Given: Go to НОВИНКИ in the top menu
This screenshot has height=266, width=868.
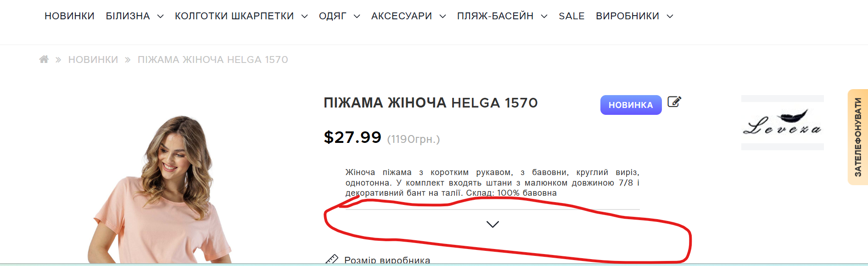Looking at the screenshot, I should tap(69, 16).
